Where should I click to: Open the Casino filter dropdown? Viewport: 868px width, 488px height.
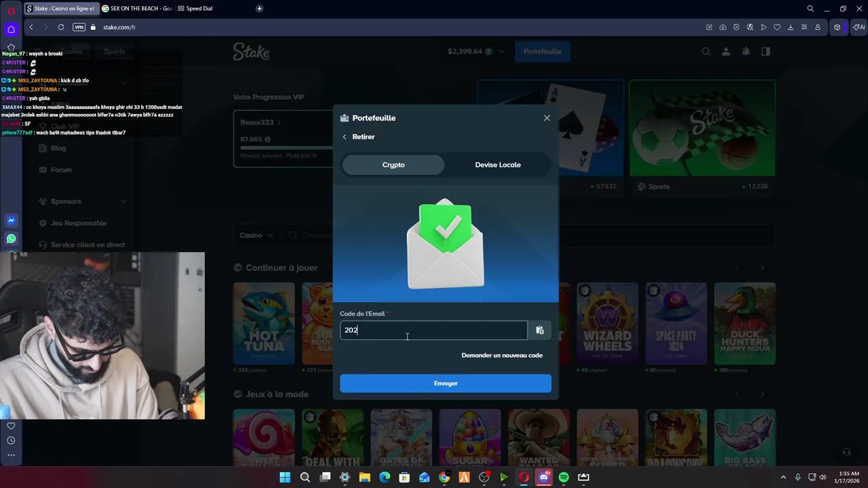click(x=256, y=235)
